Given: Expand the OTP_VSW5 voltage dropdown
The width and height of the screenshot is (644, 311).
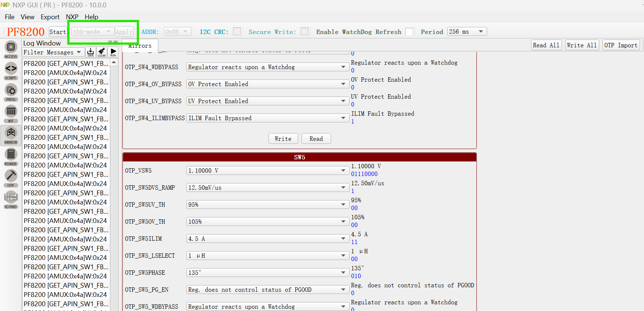Looking at the screenshot, I should (267, 170).
